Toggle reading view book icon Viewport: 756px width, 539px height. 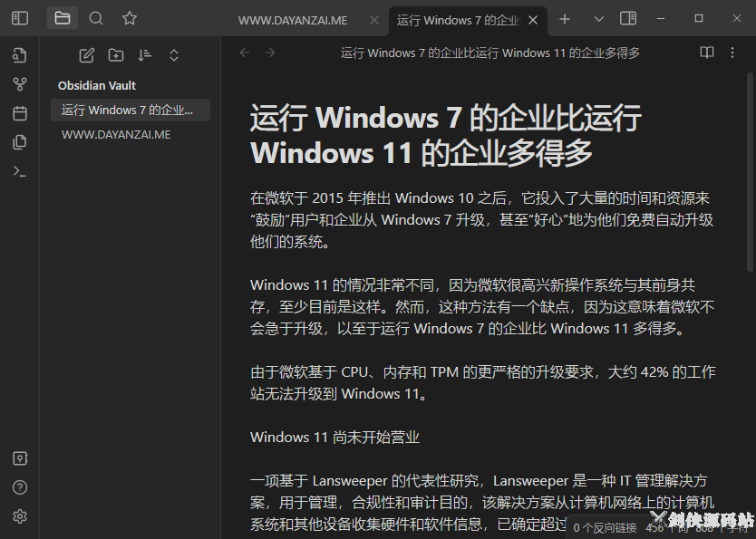(x=707, y=52)
